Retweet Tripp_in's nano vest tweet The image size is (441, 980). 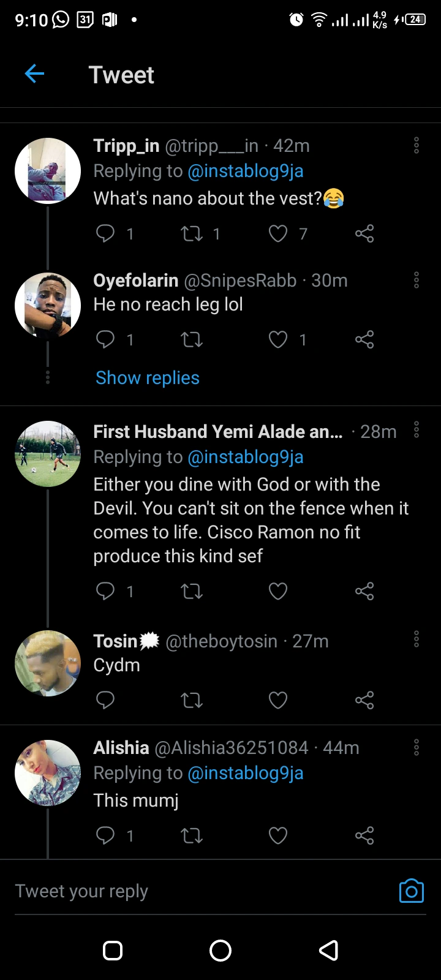tap(192, 233)
